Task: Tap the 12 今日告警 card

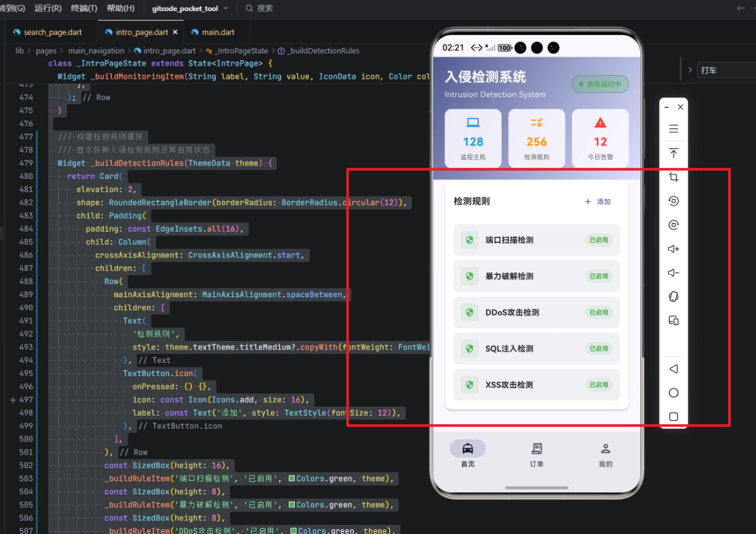Action: (601, 139)
